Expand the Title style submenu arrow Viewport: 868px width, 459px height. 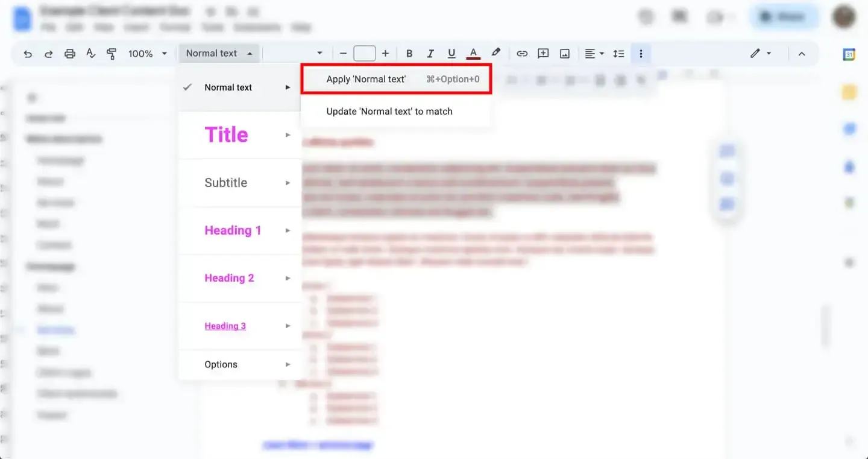(x=288, y=135)
